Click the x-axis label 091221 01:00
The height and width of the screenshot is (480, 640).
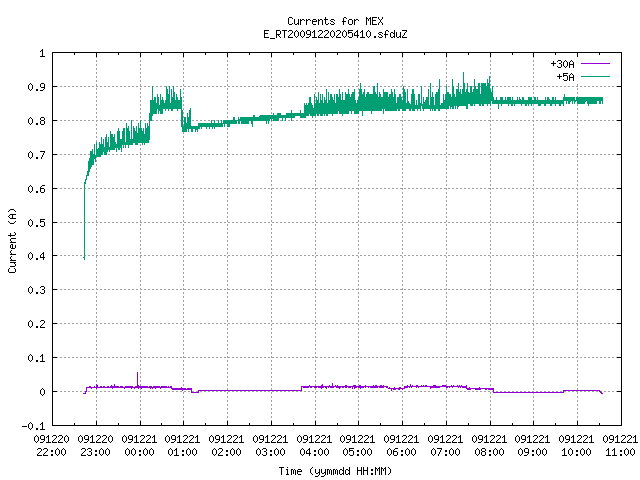point(182,446)
